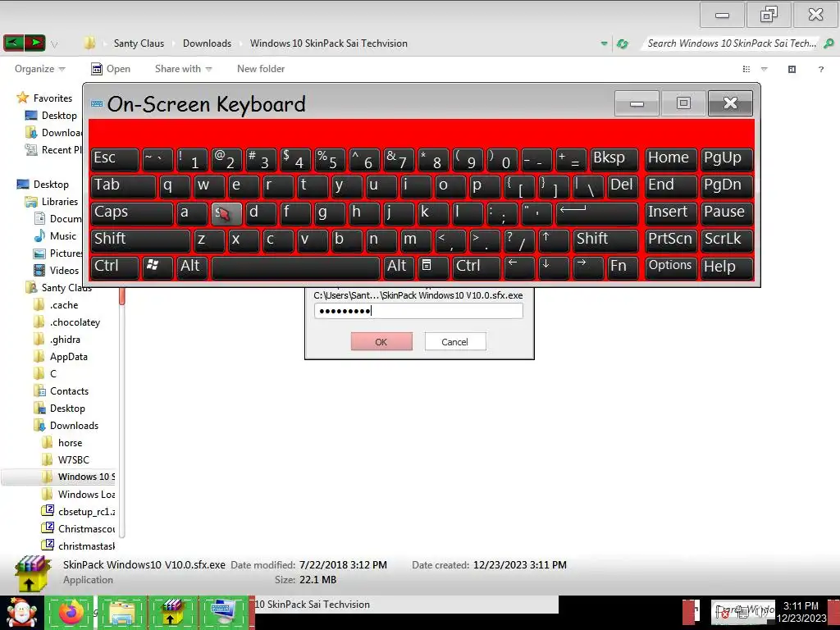The image size is (840, 630).
Task: Click the taskbar clock showing 3:11 PM
Action: click(x=801, y=612)
